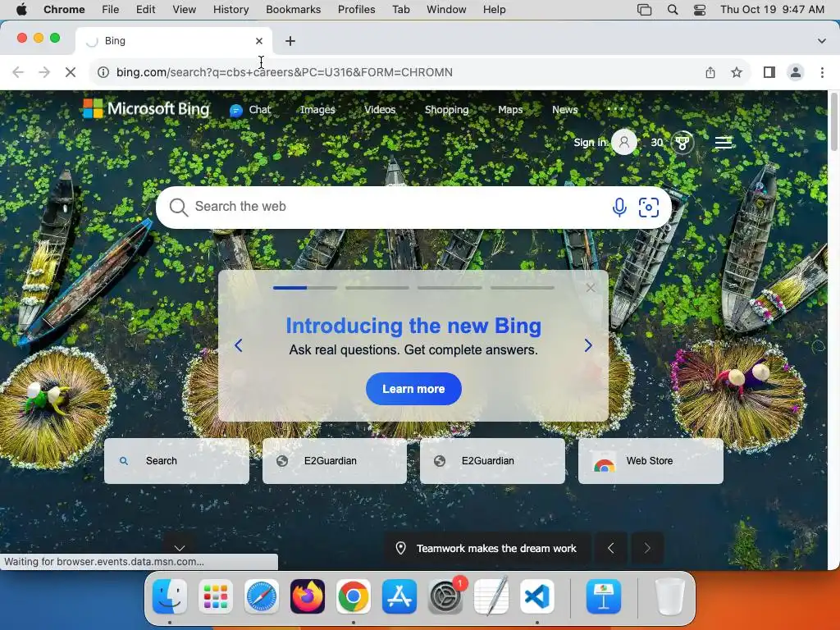Show previous slide in promo carousel

pos(239,345)
